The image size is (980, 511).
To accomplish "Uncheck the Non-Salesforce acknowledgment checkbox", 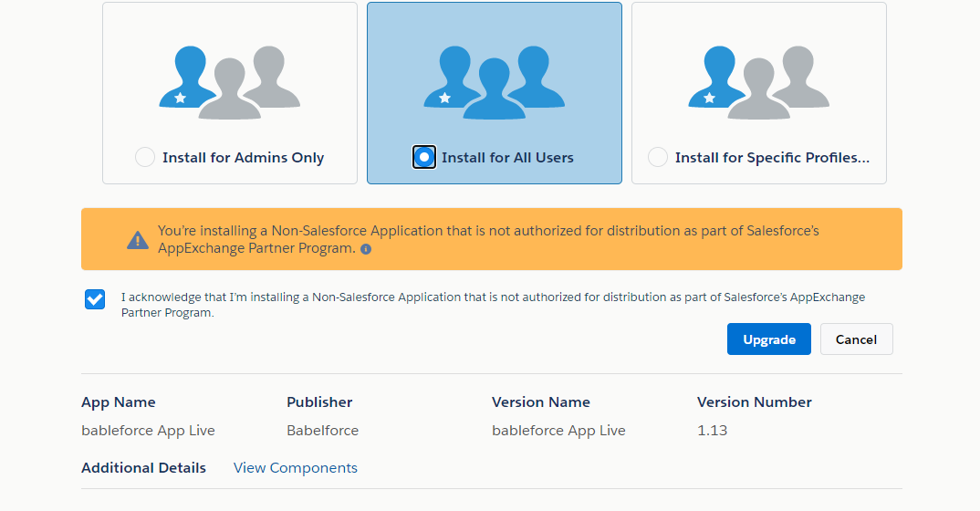I will point(95,299).
